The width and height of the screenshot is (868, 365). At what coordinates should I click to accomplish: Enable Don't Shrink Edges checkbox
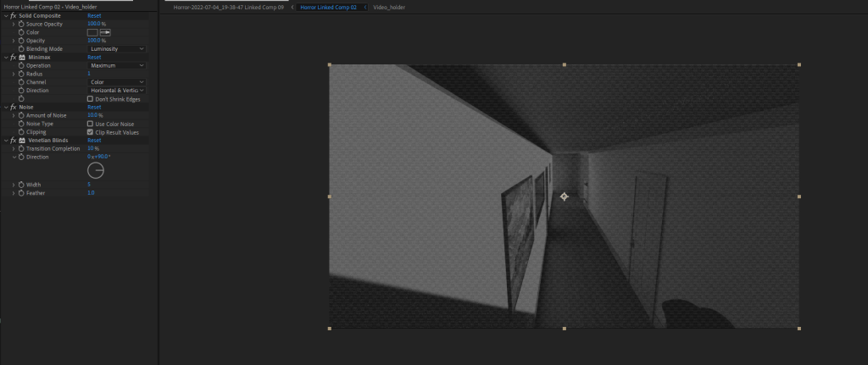pos(90,99)
